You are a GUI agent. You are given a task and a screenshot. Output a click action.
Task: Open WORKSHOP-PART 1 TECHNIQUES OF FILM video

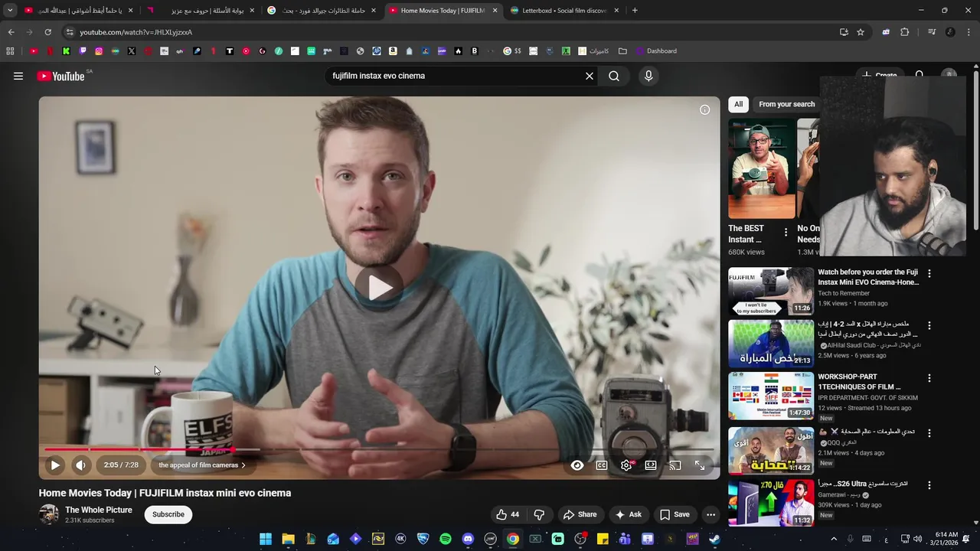[x=770, y=396]
